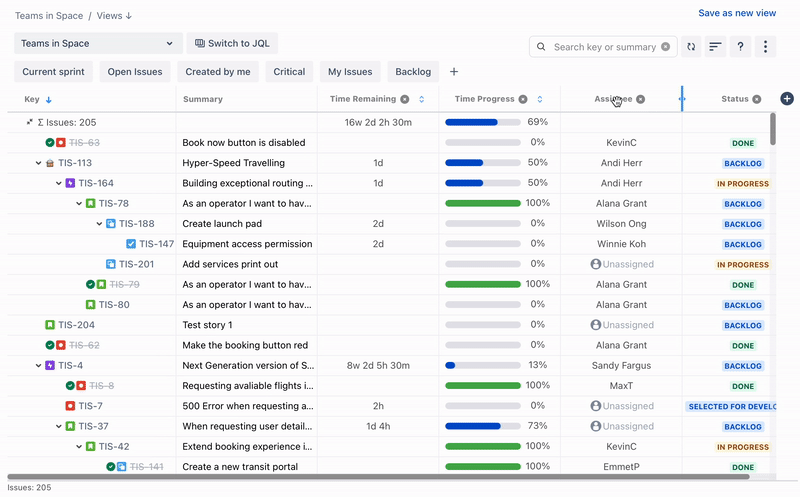Screen dimensions: 800x497
Task: Click the bug icon of TIS-7
Action: click(x=70, y=406)
